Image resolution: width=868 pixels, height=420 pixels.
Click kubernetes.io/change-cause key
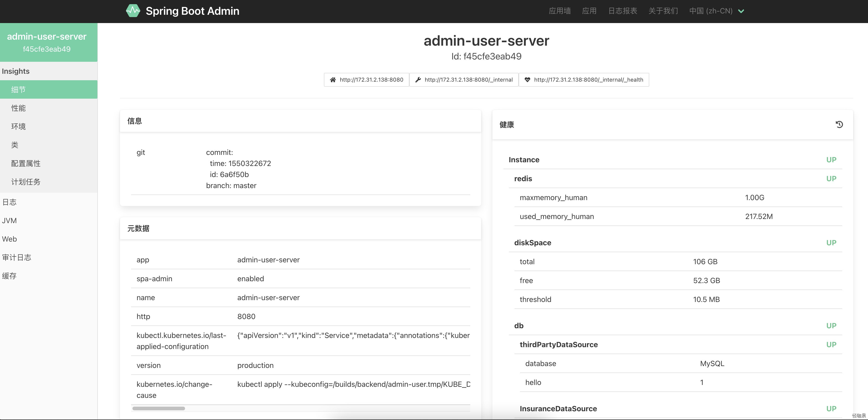point(174,390)
